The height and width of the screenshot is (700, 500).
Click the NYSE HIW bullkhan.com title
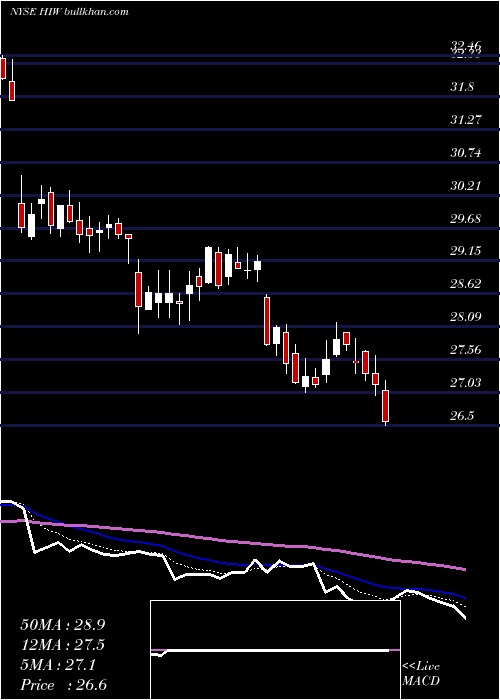click(69, 12)
